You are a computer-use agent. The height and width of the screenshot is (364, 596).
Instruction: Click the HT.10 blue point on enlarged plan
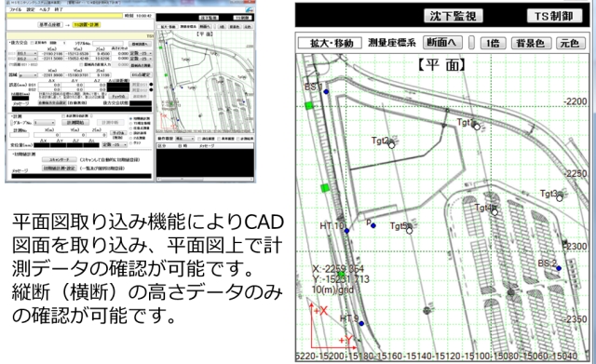click(x=346, y=231)
